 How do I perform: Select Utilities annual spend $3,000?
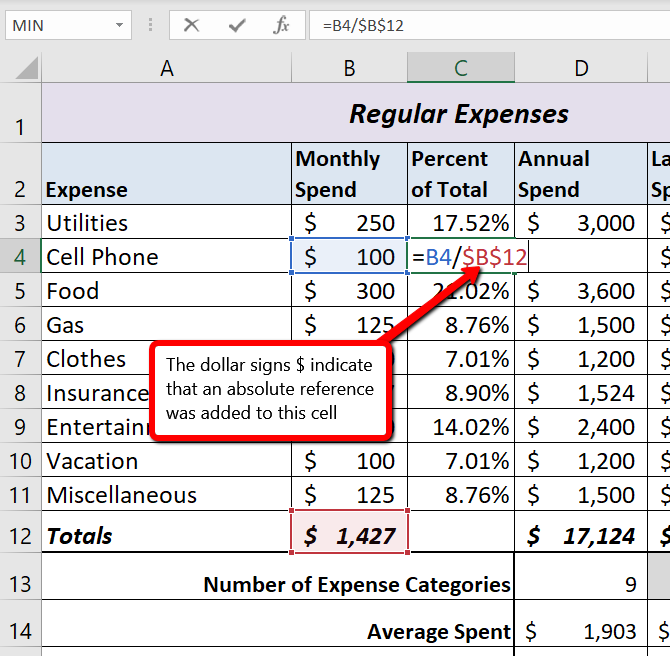click(581, 222)
